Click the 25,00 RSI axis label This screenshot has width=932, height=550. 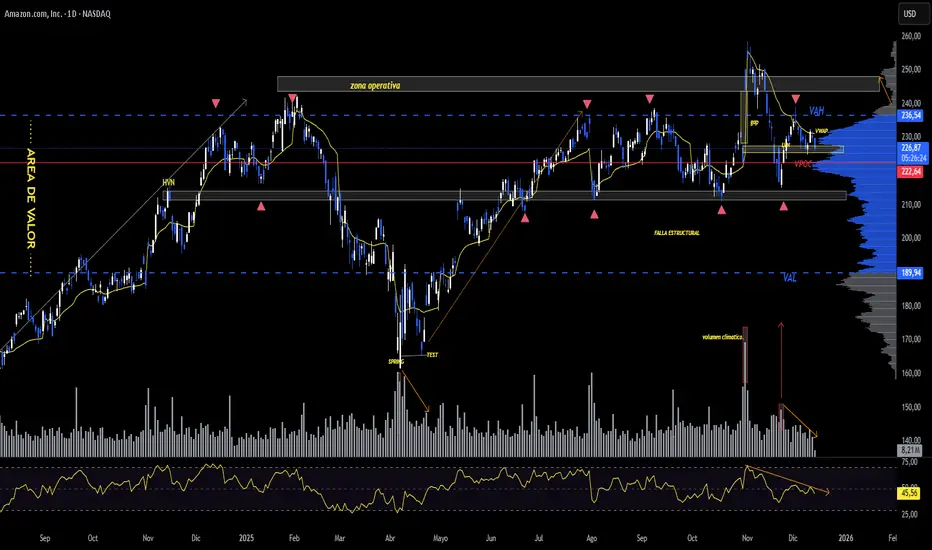(x=909, y=514)
